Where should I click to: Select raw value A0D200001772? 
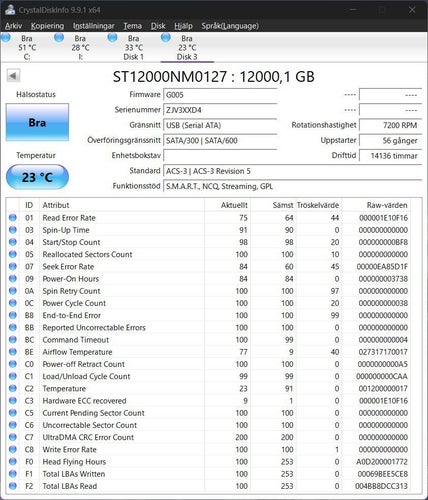(x=382, y=462)
